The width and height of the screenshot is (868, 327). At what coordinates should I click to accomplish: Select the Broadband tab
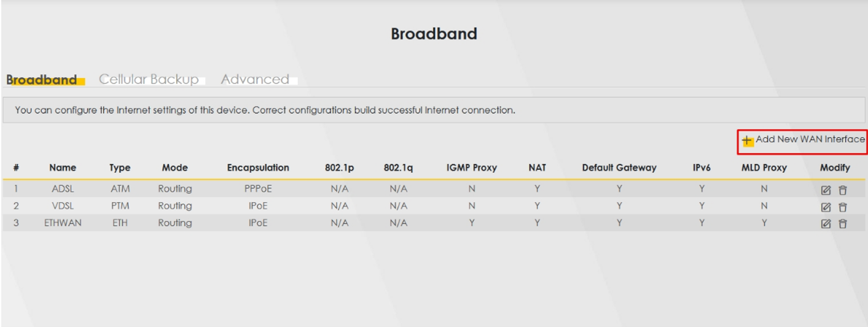tap(42, 80)
